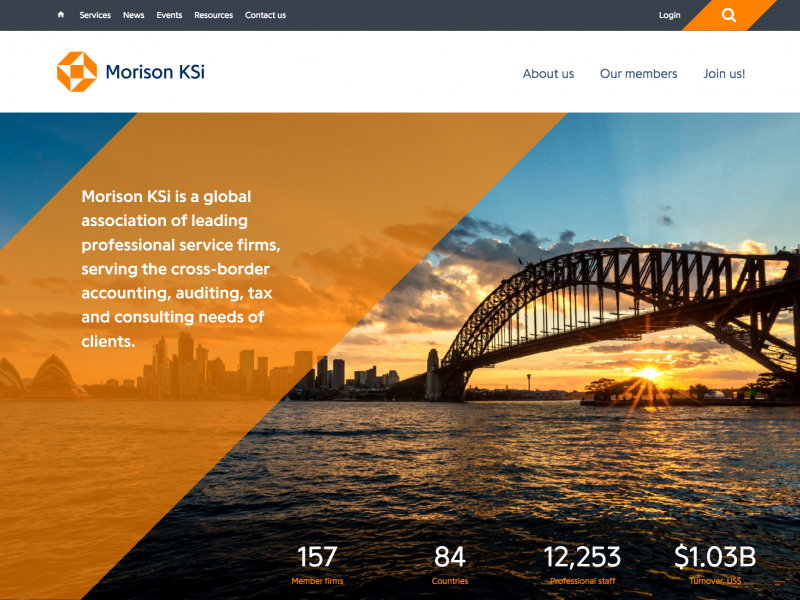The image size is (800, 600).
Task: Select Resources in the top navigation
Action: [213, 15]
